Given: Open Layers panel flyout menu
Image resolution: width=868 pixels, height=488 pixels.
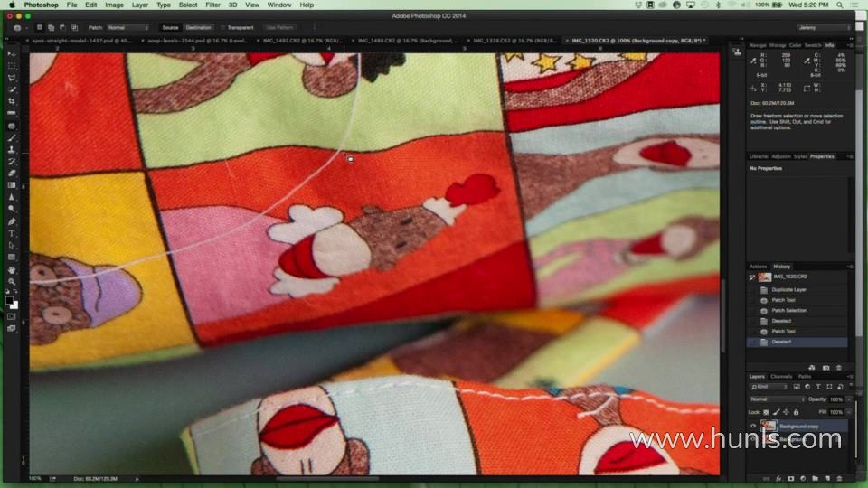Looking at the screenshot, I should coord(850,376).
